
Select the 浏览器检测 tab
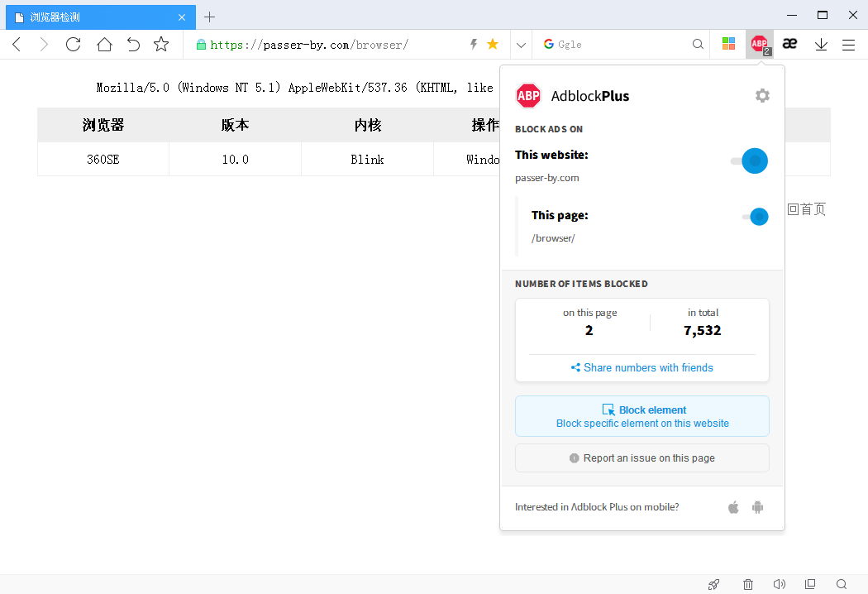point(101,17)
